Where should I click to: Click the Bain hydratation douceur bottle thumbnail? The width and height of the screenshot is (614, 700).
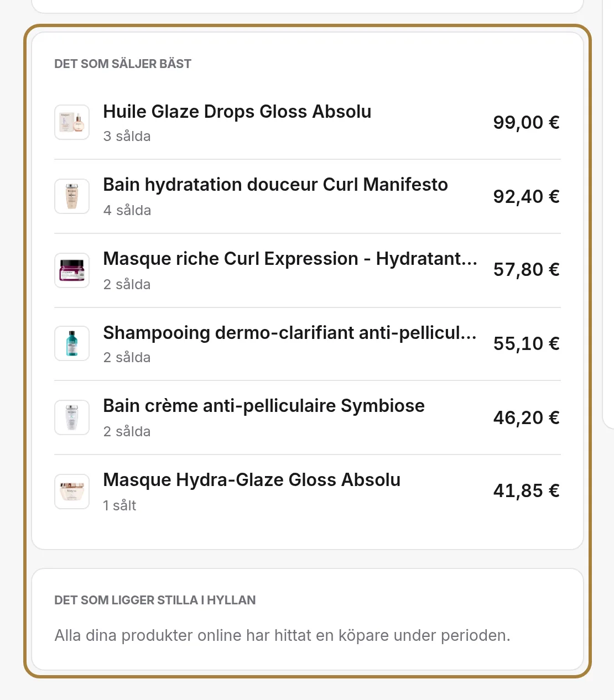pos(72,196)
